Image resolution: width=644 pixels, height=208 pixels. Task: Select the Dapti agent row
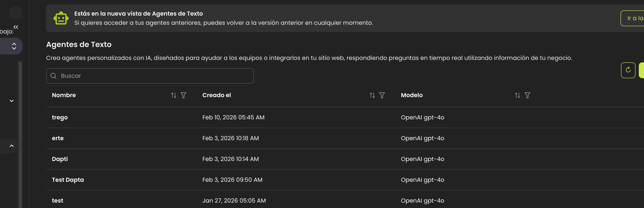(60, 159)
